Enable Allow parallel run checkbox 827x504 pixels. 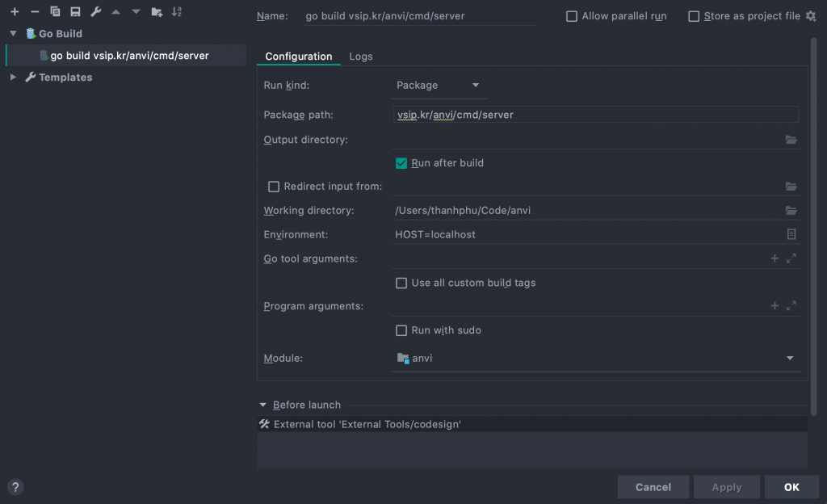(x=572, y=16)
